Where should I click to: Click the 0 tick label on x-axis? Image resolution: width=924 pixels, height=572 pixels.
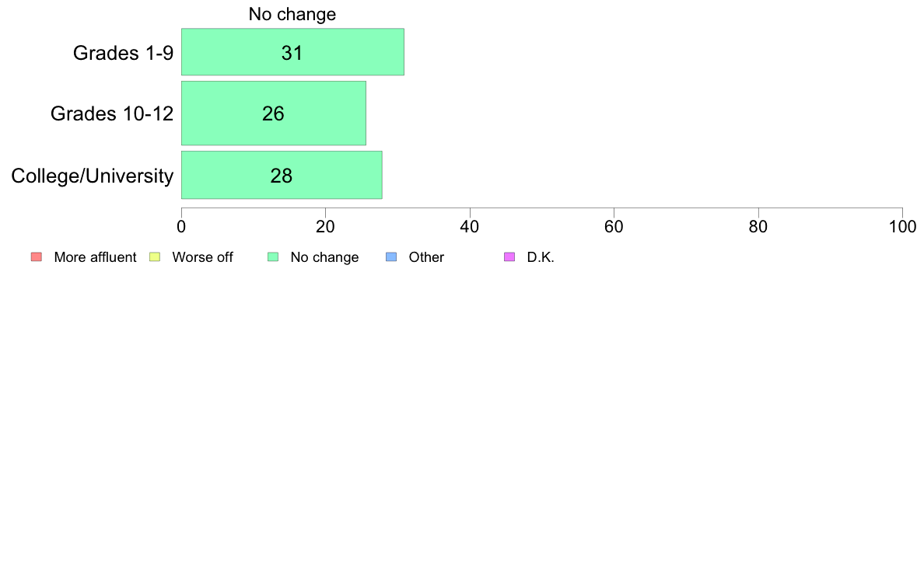point(181,227)
